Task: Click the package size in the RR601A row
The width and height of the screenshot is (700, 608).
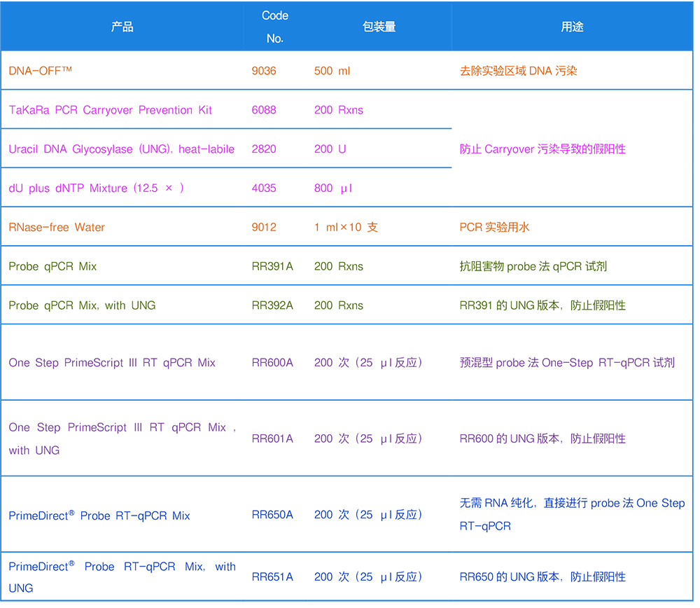Action: (x=368, y=438)
